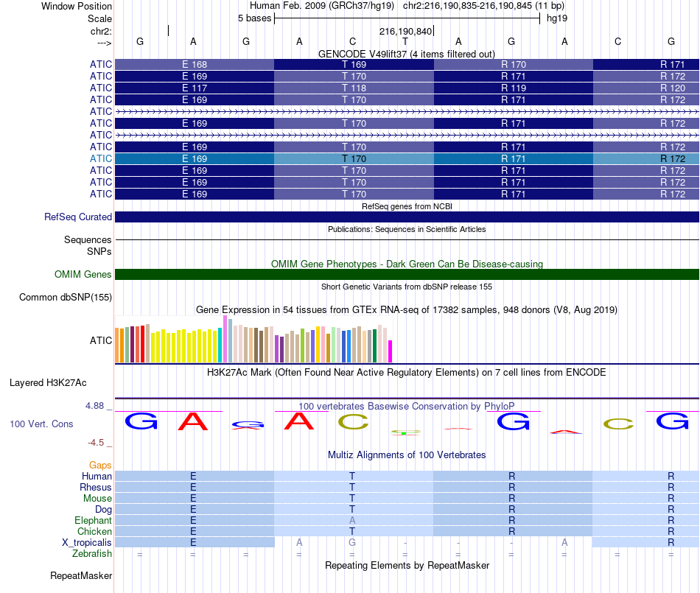Click the hg19 label beside the scale bar

[557, 18]
